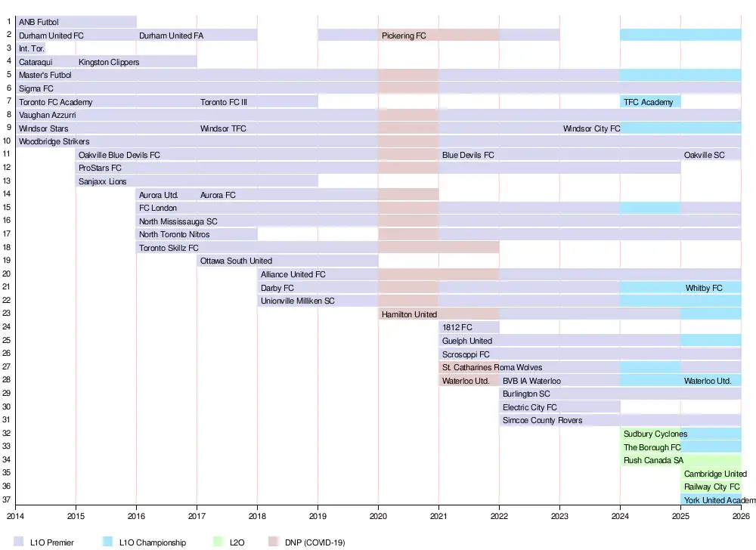The height and width of the screenshot is (550, 756).
Task: Click the L1O Championship legend swatch
Action: [108, 542]
